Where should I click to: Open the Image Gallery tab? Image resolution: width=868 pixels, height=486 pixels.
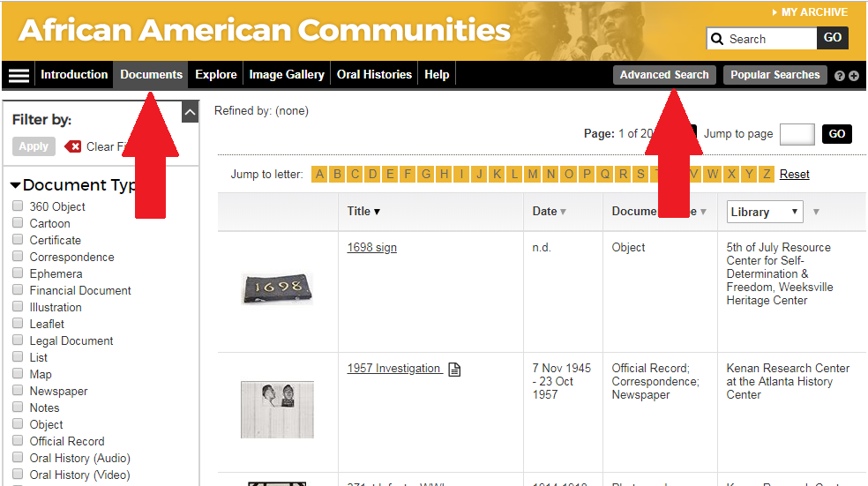tap(287, 75)
